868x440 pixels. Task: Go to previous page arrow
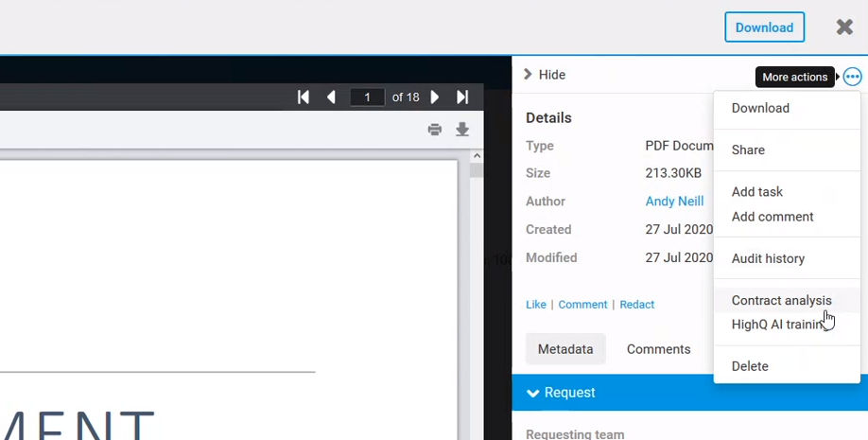331,97
